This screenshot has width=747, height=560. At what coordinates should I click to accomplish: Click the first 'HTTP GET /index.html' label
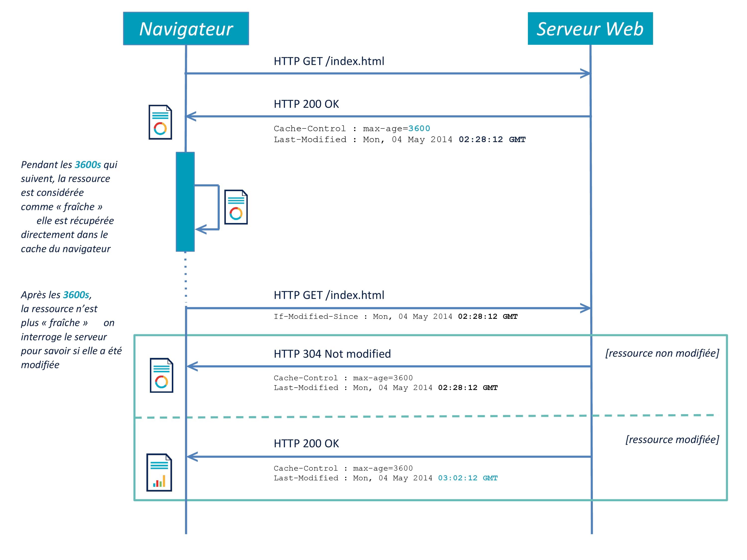click(329, 61)
